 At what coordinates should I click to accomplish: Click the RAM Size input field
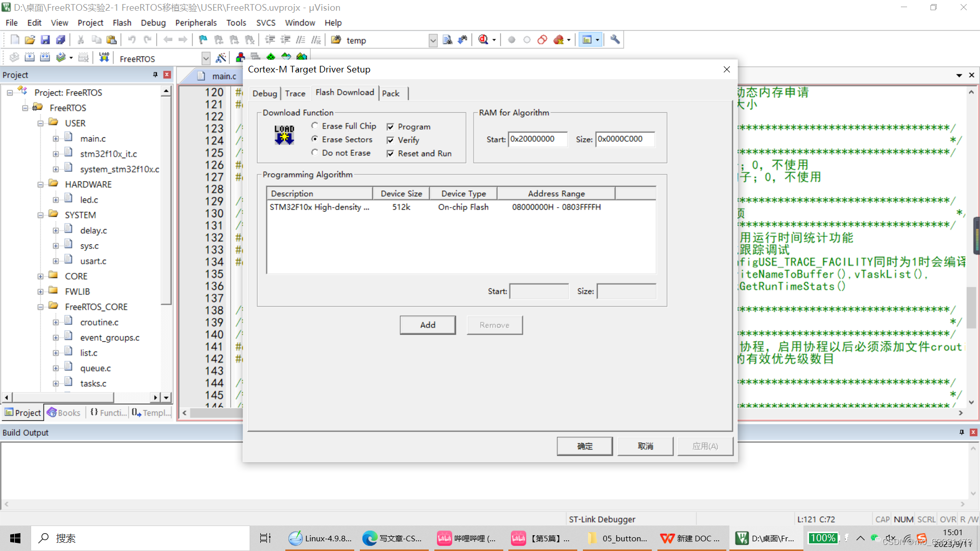click(x=625, y=139)
